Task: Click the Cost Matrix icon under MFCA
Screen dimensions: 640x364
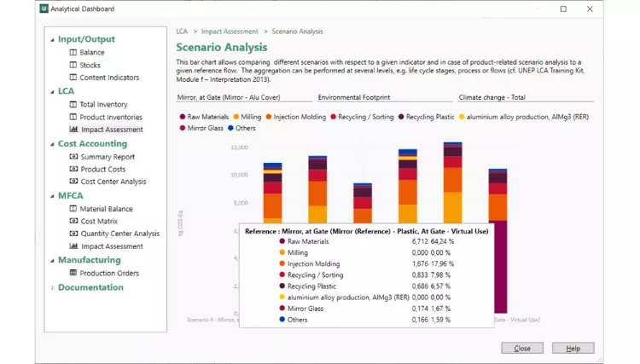Action: (73, 222)
